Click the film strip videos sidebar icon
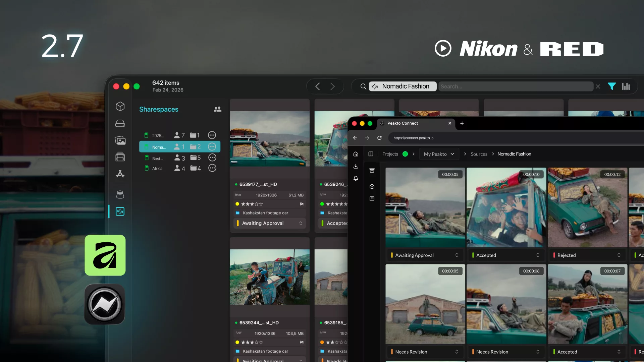Screen dimensions: 644x362 point(120,157)
